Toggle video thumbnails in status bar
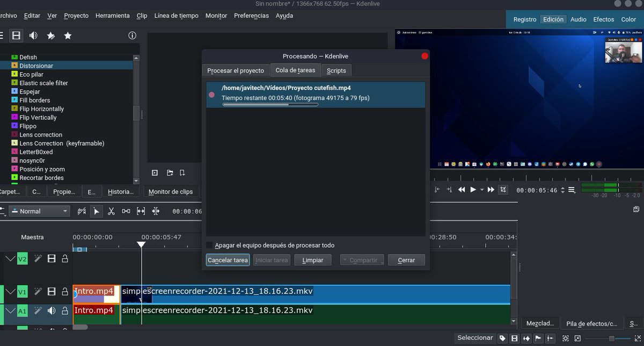 click(x=514, y=338)
